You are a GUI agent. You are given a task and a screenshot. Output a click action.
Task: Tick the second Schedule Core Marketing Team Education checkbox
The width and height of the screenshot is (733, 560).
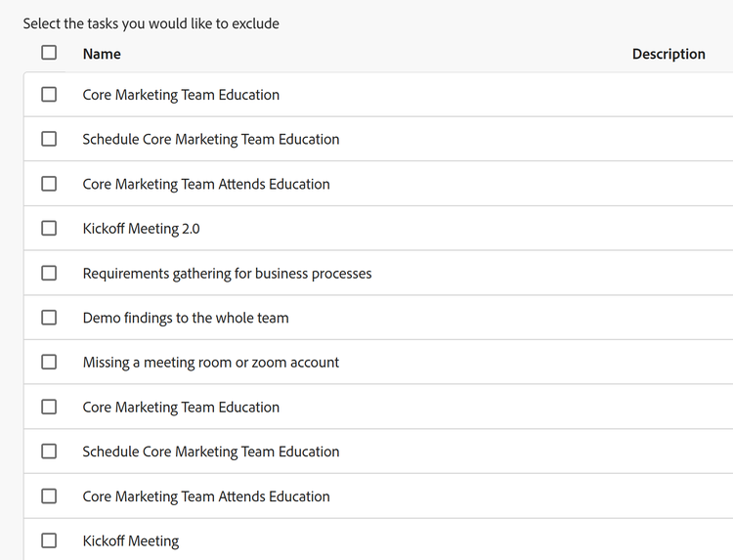[49, 452]
